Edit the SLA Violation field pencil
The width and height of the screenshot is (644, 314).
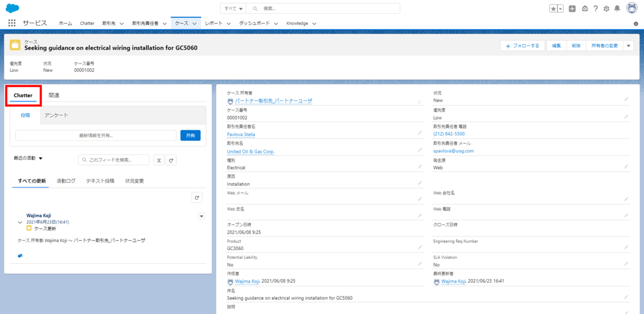coord(626,264)
